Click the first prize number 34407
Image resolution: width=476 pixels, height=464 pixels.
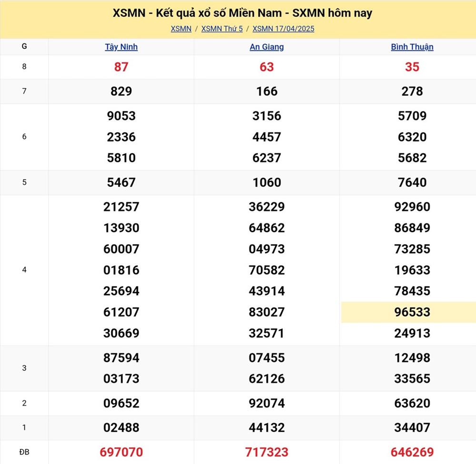(412, 427)
